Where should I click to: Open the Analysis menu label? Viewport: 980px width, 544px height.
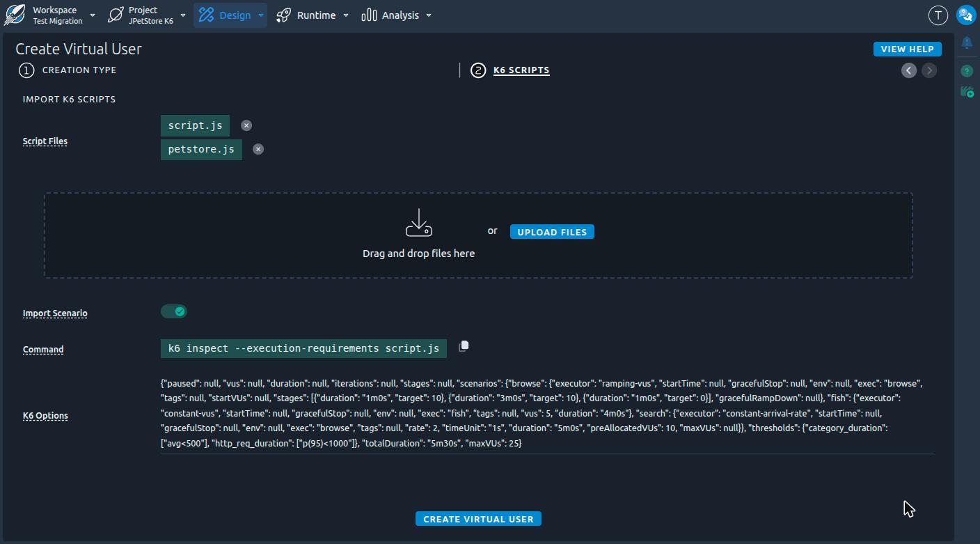400,15
